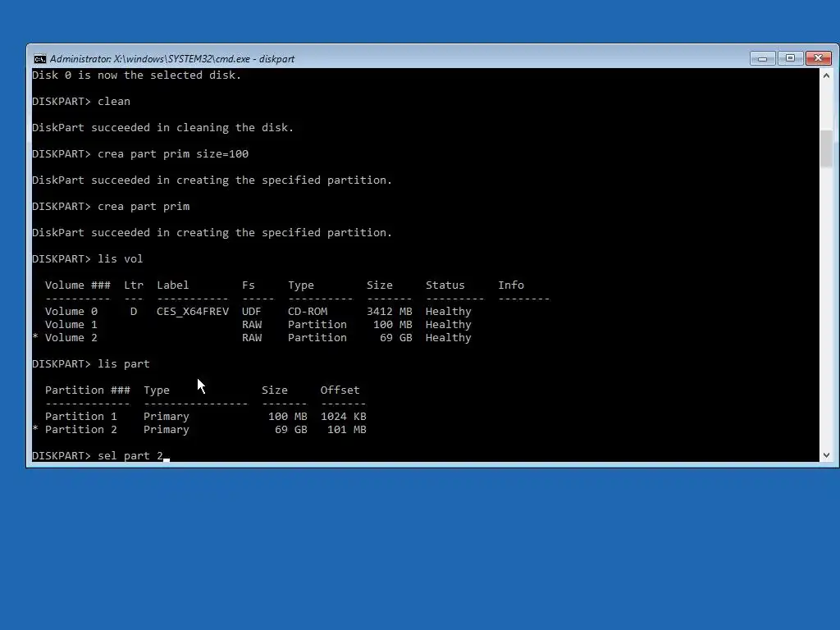Click the 'Ltr' column header

134,285
